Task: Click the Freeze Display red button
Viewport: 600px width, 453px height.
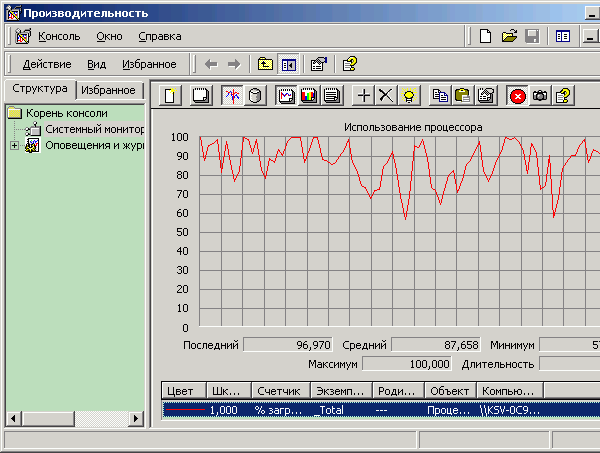Action: pos(518,96)
